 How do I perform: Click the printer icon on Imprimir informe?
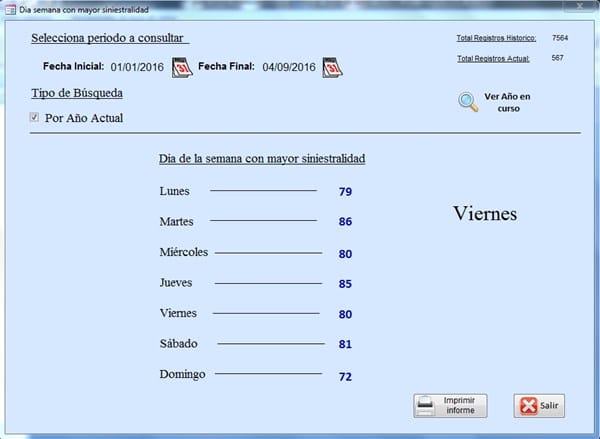pos(426,406)
